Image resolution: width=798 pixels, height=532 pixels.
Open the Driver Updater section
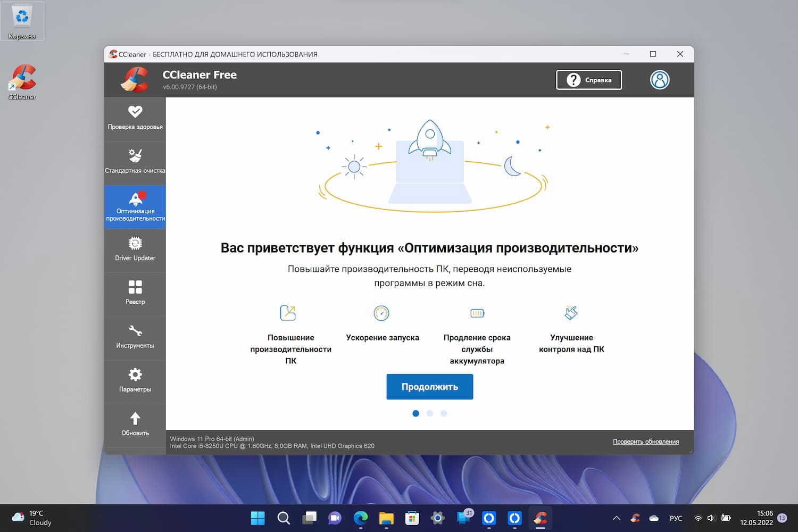point(135,251)
